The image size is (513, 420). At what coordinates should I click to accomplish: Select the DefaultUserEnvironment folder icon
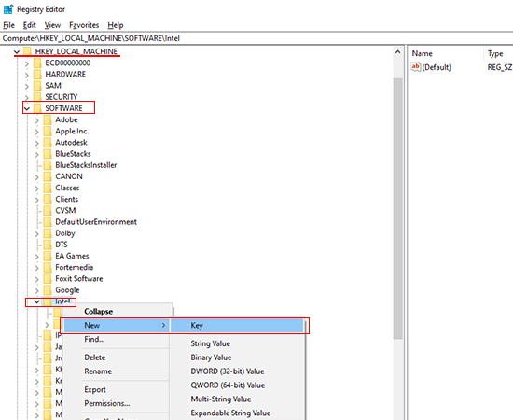(48, 222)
